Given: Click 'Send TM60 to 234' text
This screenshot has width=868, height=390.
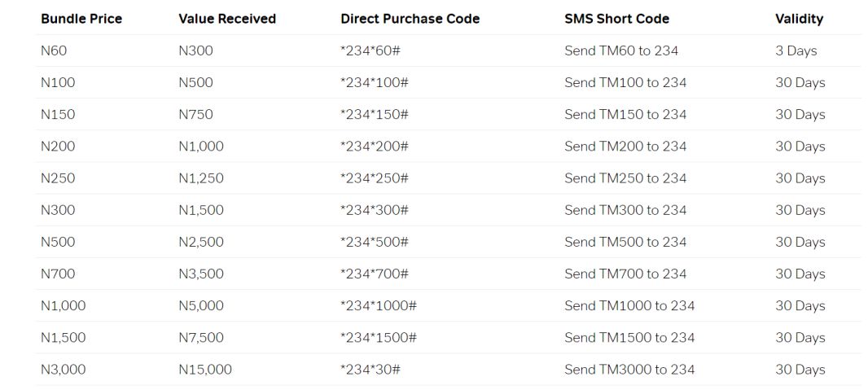Looking at the screenshot, I should pyautogui.click(x=620, y=50).
